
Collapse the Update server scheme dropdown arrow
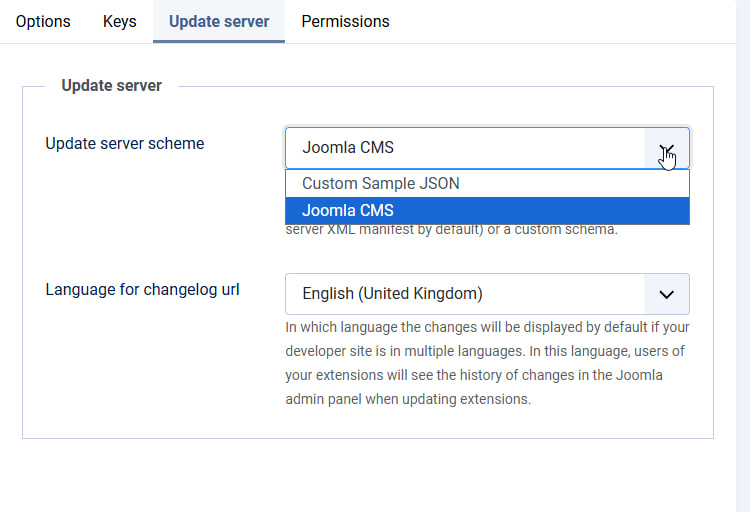[667, 148]
